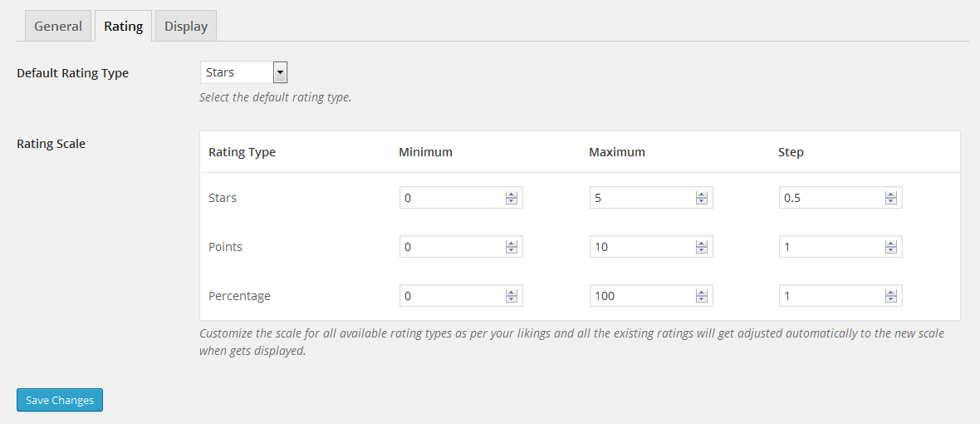Increase the Stars step value with up arrow
Image resolution: width=980 pixels, height=424 pixels.
(891, 195)
